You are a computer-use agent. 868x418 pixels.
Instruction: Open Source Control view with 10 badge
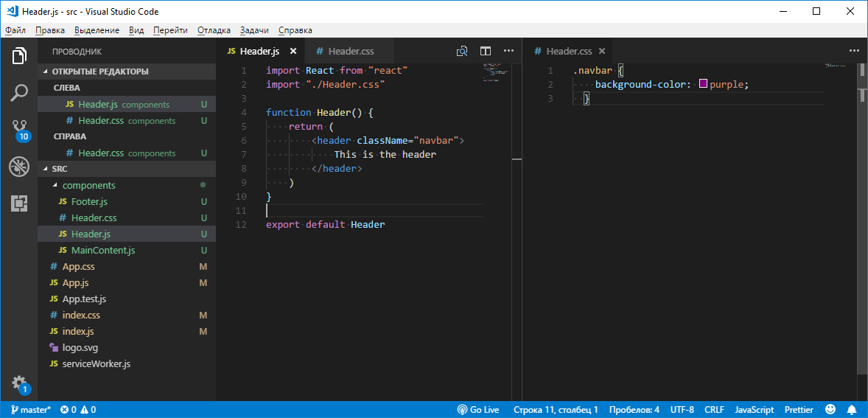[x=19, y=130]
